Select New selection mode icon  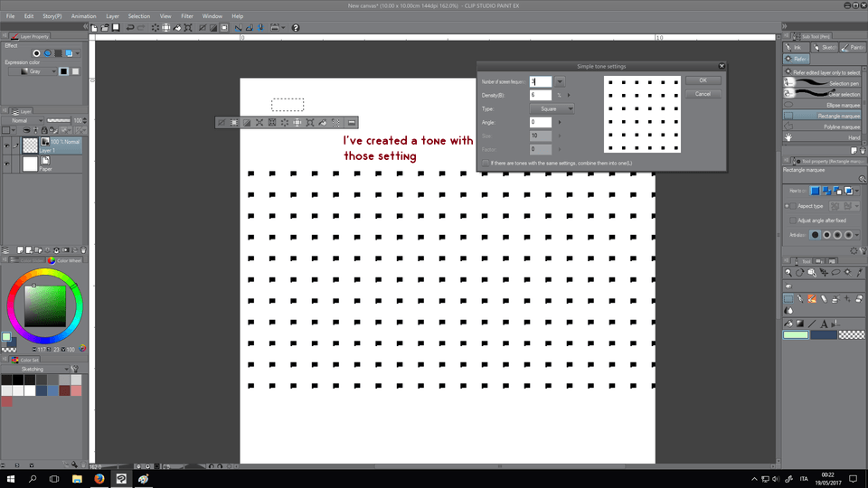(815, 191)
